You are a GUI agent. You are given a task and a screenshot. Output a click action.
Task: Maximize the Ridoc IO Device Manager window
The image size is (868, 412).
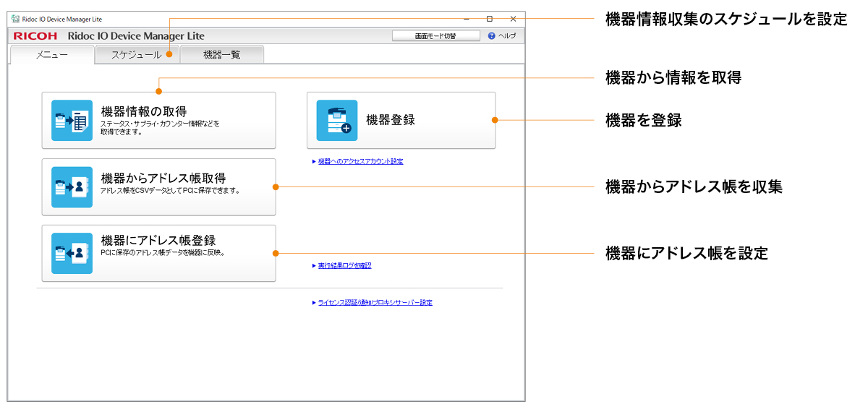tap(490, 19)
